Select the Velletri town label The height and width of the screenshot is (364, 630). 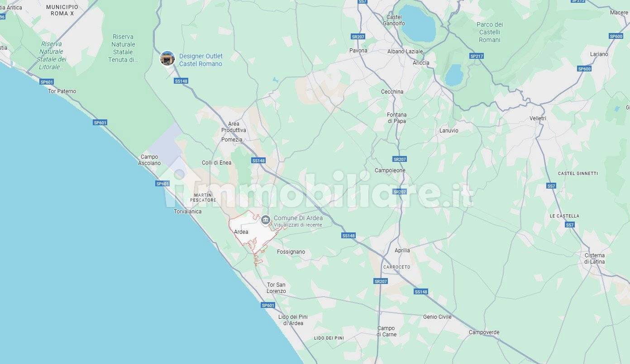(538, 118)
